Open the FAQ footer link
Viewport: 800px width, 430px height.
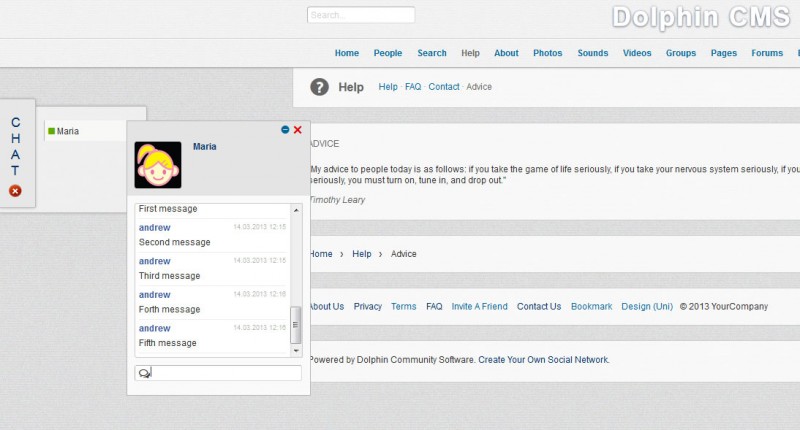click(x=434, y=307)
